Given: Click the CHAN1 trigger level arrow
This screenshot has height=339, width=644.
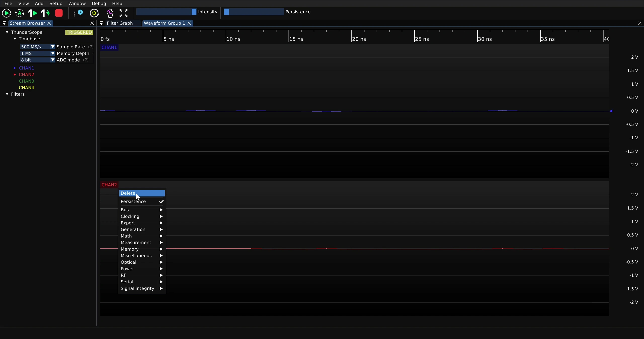Looking at the screenshot, I should pos(611,111).
